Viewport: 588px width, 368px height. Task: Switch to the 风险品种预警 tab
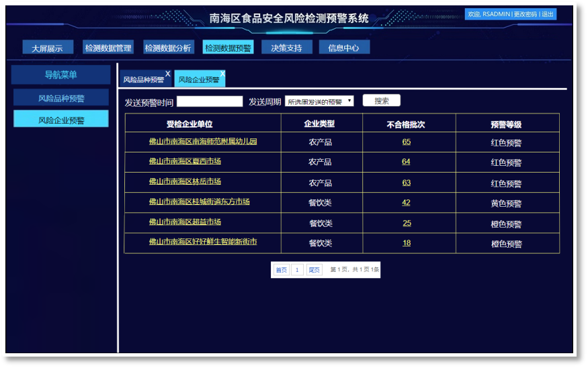pyautogui.click(x=143, y=80)
